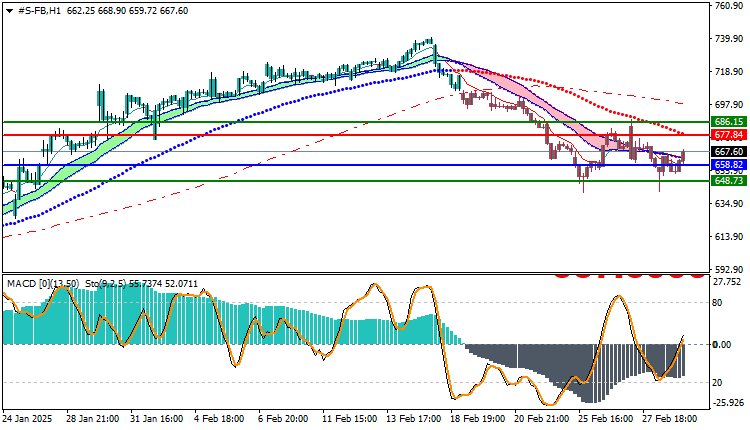Viewport: 750px width, 430px height.
Task: Click the green 686.15 price label
Action: pyautogui.click(x=729, y=122)
